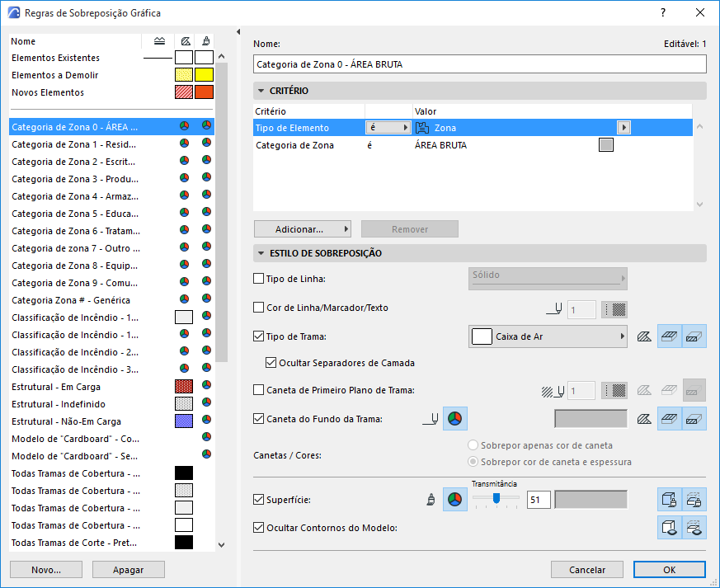Click drafting fill icon in Tipo de Trama row

(x=644, y=337)
